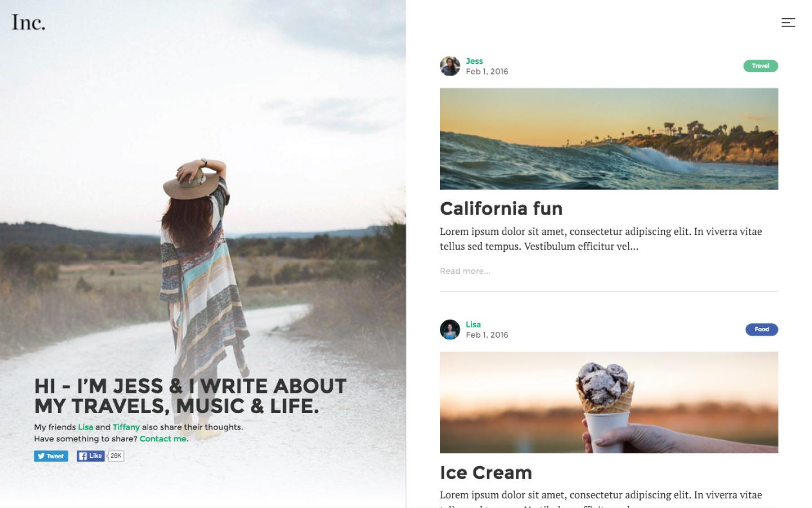Open the California fun post title
Viewport: 812px width, 508px height.
(x=501, y=209)
